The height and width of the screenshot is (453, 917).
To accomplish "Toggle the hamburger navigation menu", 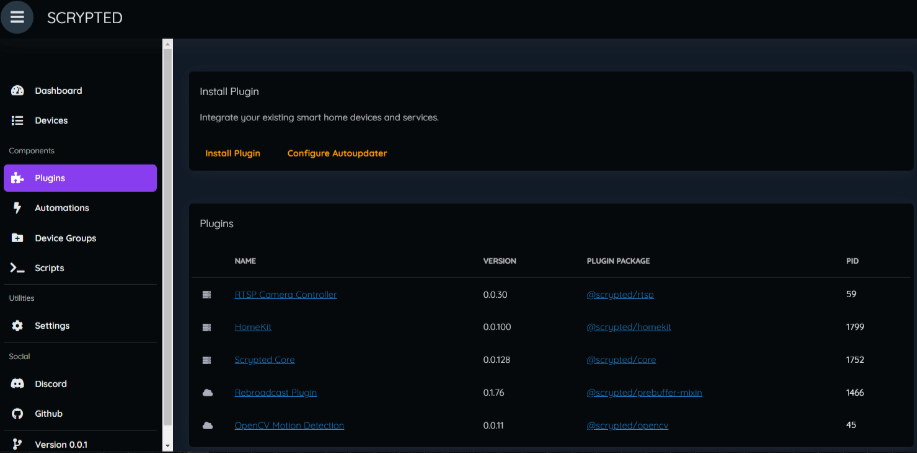I will (17, 17).
